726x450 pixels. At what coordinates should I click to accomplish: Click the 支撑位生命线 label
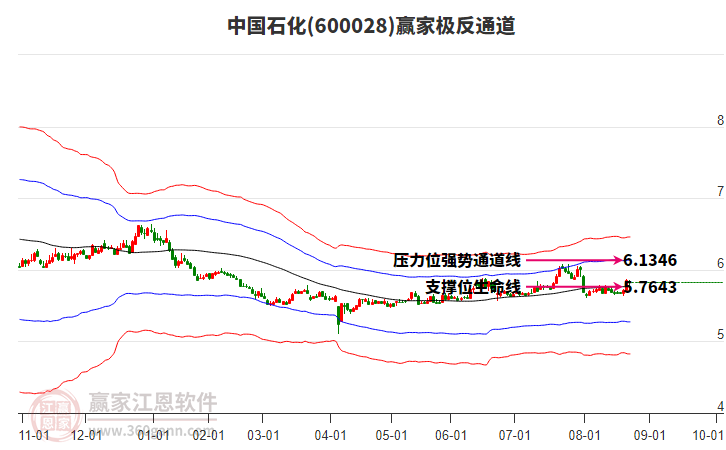(x=473, y=287)
